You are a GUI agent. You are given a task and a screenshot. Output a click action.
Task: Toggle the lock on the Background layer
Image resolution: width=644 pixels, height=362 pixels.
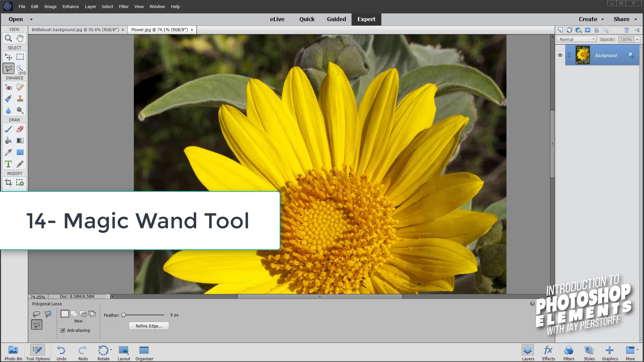click(x=596, y=30)
